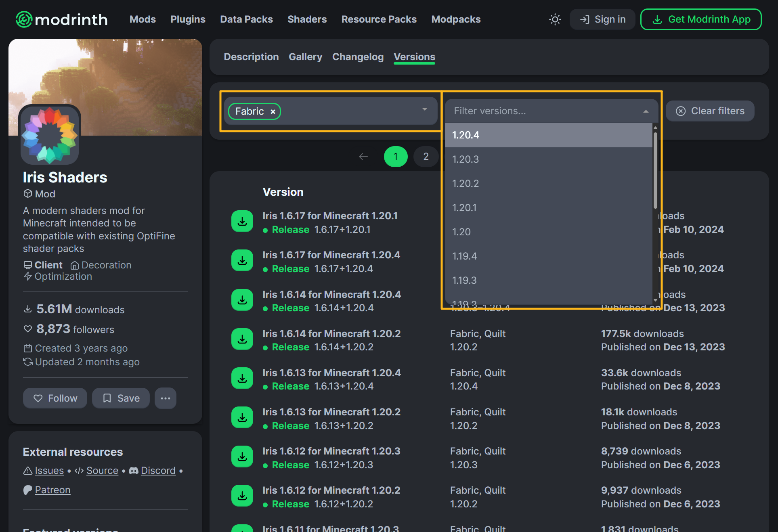778x532 pixels.
Task: Switch to Gallery tab
Action: [305, 57]
